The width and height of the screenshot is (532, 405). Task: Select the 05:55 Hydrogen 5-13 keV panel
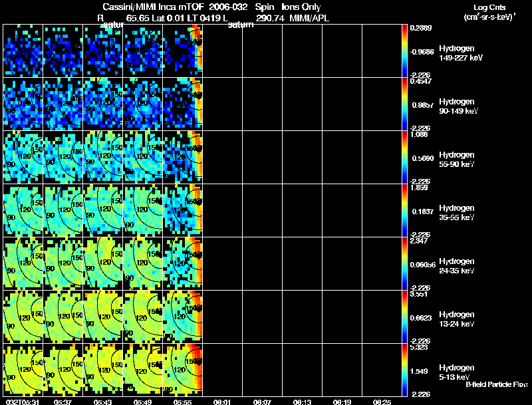(182, 370)
